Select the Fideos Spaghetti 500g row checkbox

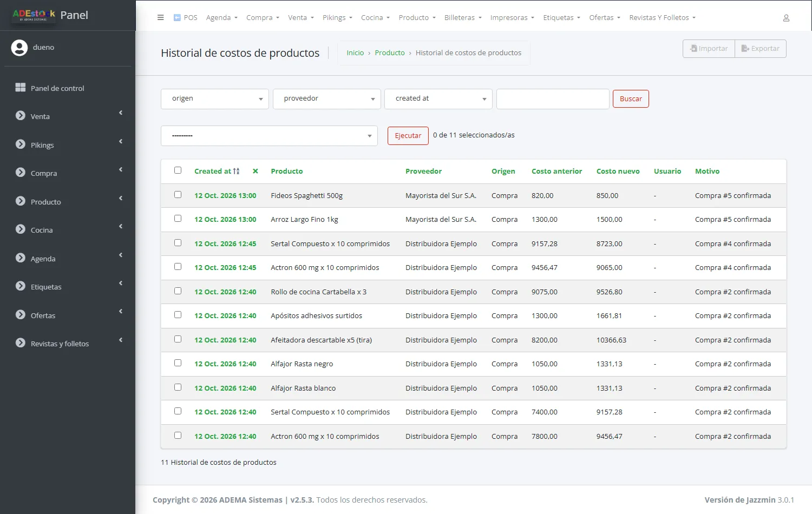click(178, 195)
